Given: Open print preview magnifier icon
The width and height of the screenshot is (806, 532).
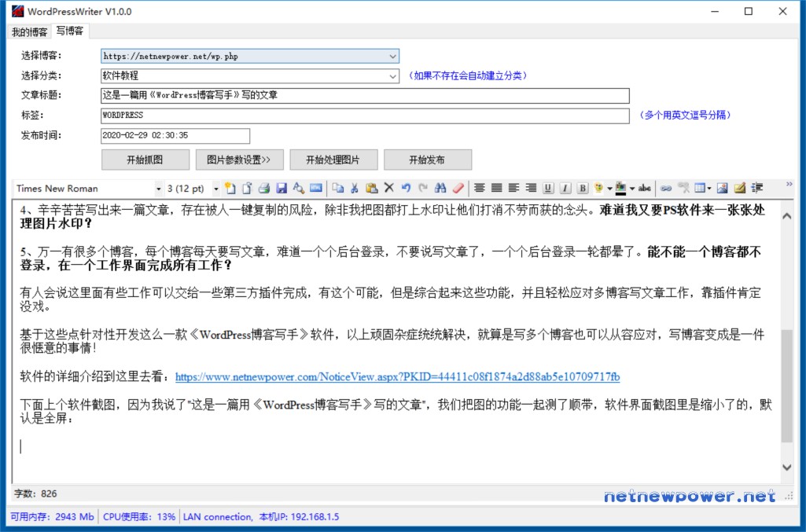Looking at the screenshot, I should point(299,188).
